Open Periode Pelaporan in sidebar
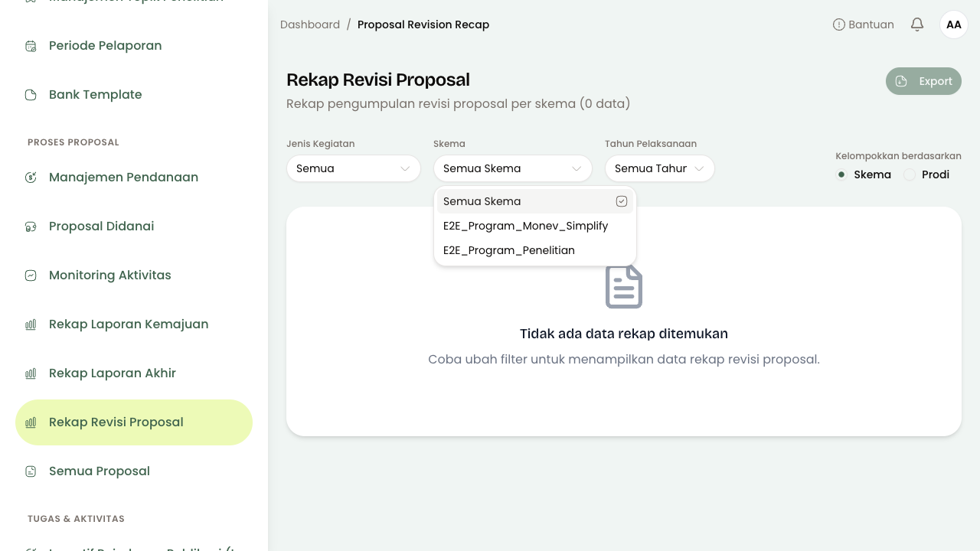 pos(134,46)
